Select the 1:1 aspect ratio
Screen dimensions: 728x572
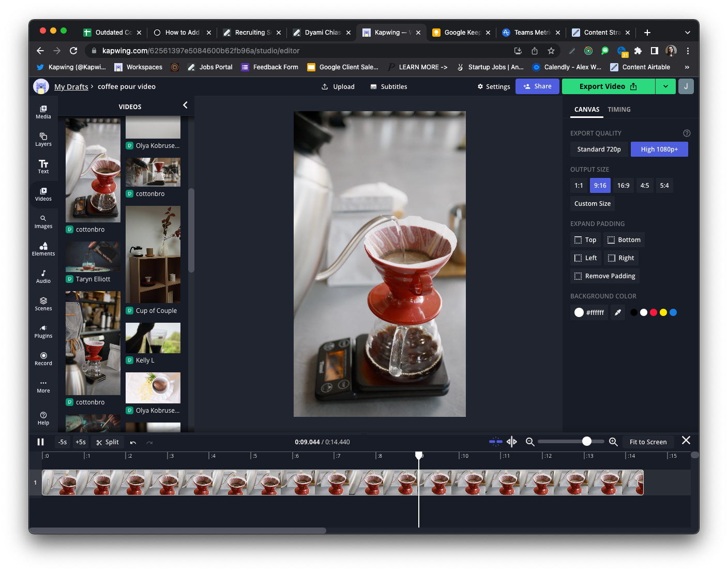[579, 186]
